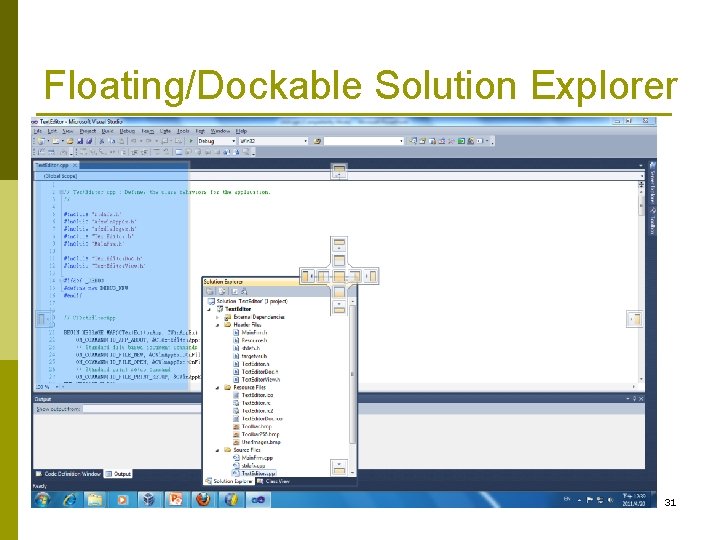720x540 pixels.
Task: Click the Save icon in the main toolbar
Action: pos(80,141)
